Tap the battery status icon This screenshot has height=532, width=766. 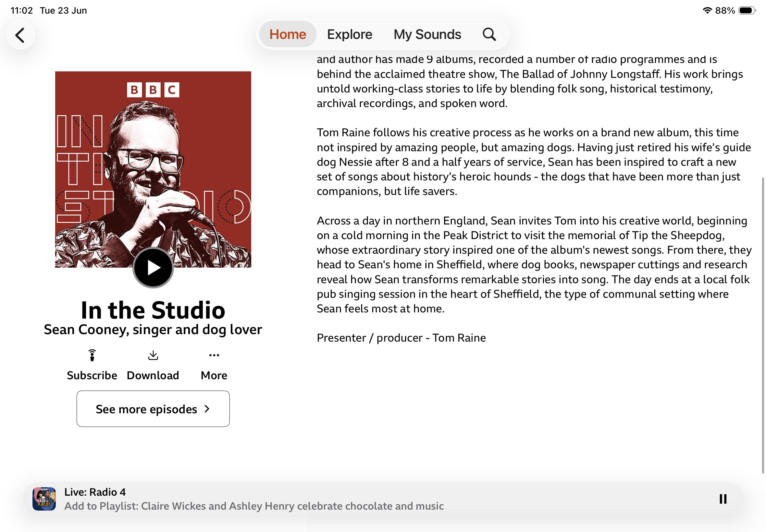tap(747, 10)
